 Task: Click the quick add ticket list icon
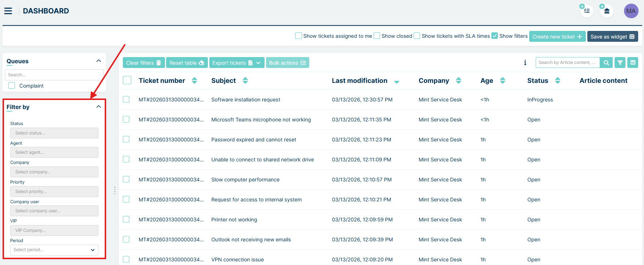[587, 11]
